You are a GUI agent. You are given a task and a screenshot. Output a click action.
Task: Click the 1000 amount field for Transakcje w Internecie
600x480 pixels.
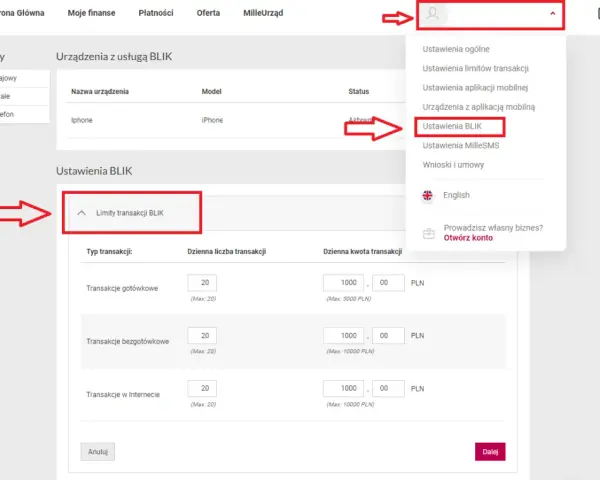click(343, 389)
